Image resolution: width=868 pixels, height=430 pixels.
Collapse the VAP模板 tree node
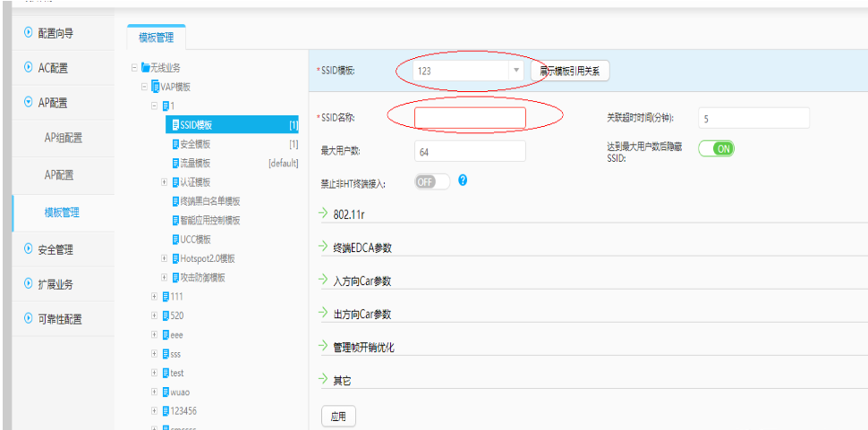(x=144, y=87)
